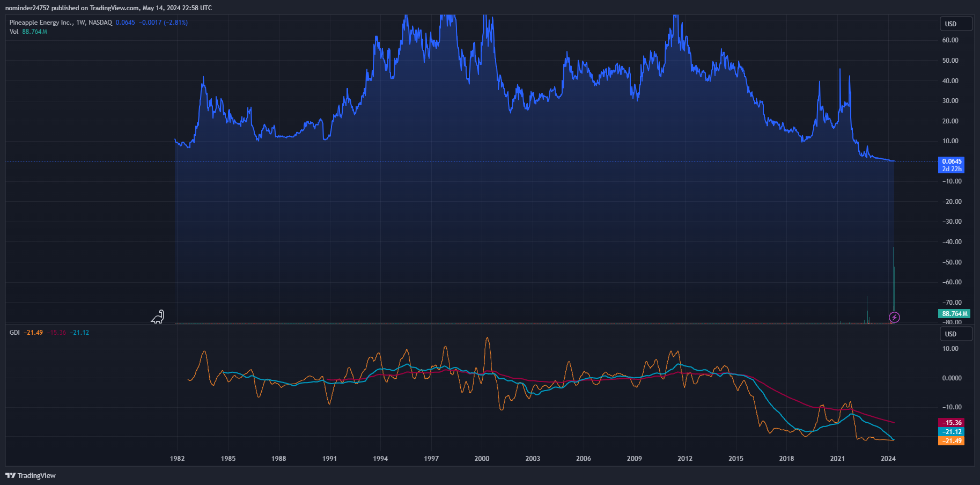Image resolution: width=980 pixels, height=485 pixels.
Task: Click the purple lightning event marker icon
Action: coord(894,317)
